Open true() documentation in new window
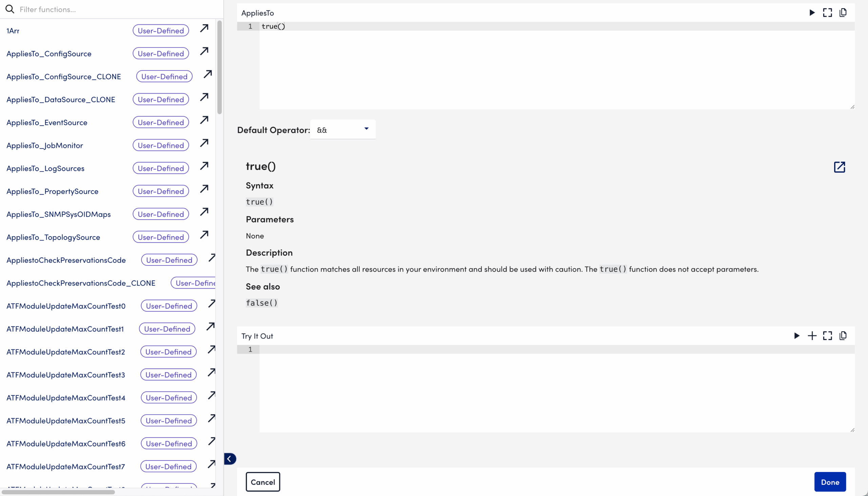This screenshot has width=868, height=496. click(x=840, y=167)
